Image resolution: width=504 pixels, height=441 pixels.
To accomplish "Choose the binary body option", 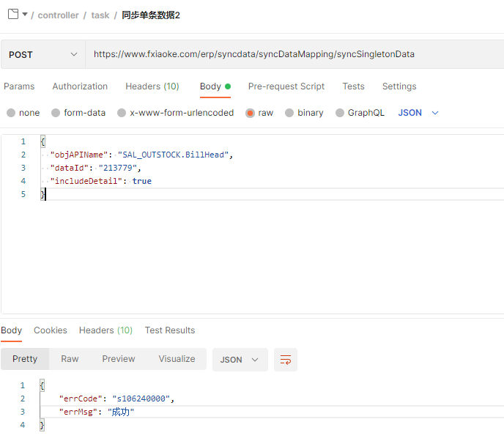I will pos(289,113).
